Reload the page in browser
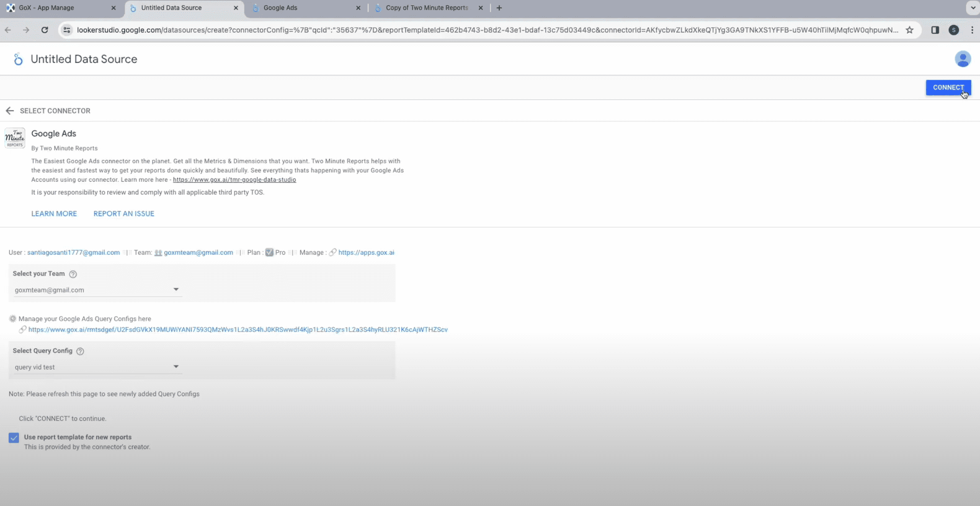 click(x=45, y=30)
